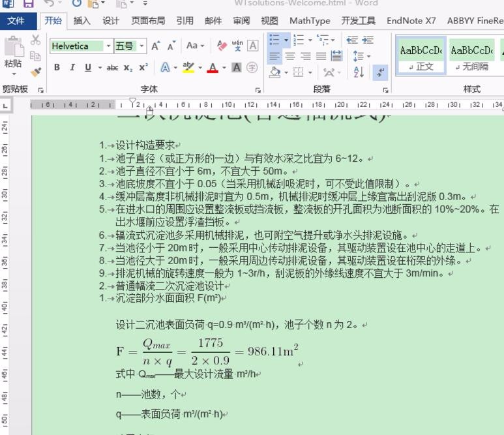Apply enclosed character icon

tap(252, 68)
